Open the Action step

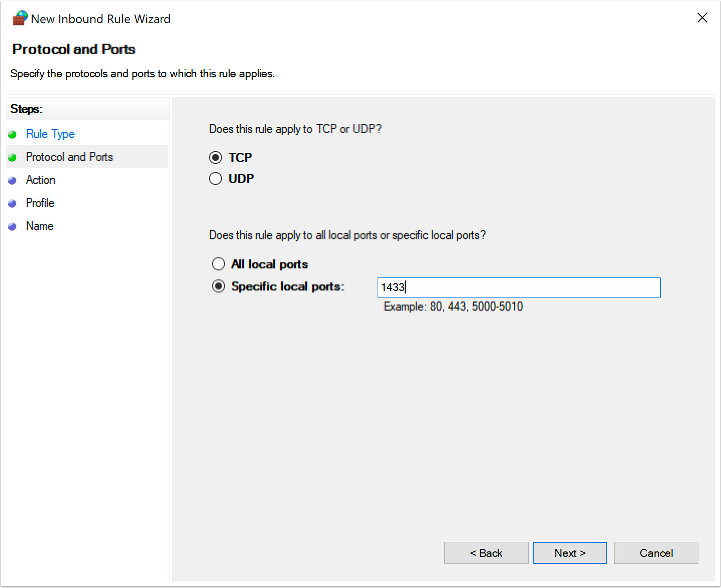pyautogui.click(x=41, y=180)
